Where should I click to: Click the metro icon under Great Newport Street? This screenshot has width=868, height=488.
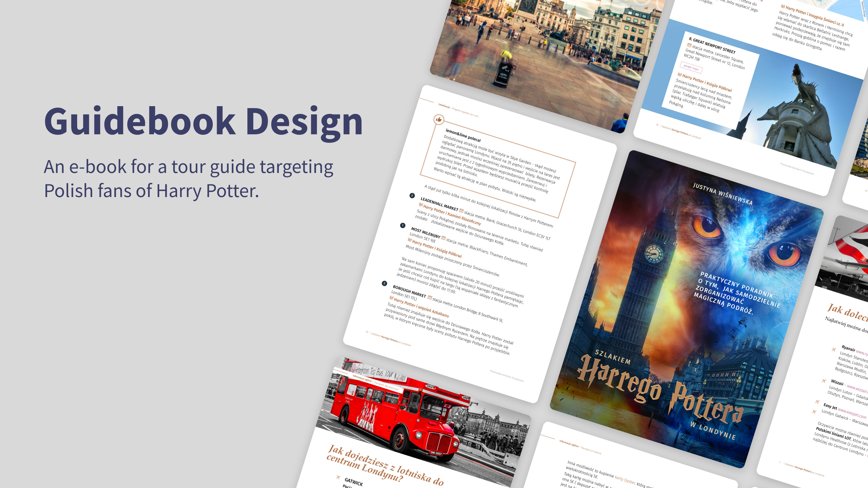tap(689, 45)
